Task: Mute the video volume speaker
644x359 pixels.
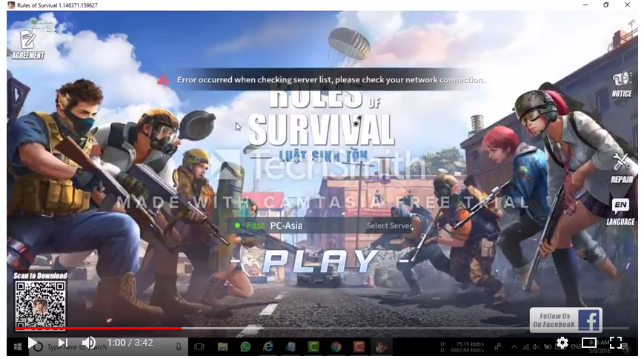Action: (88, 342)
